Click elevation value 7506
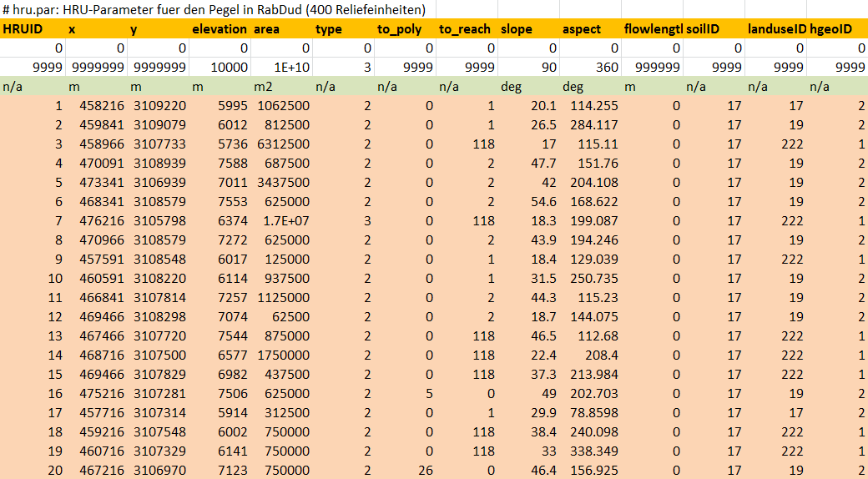This screenshot has height=479, width=868. point(220,394)
